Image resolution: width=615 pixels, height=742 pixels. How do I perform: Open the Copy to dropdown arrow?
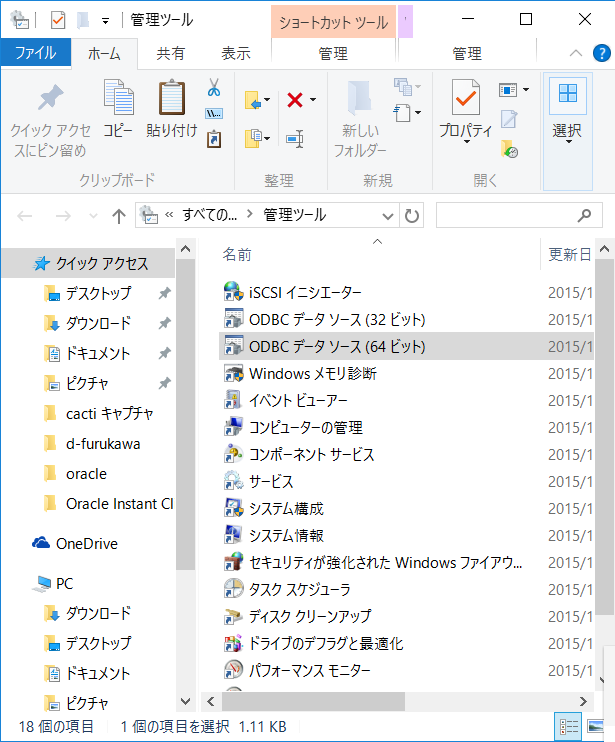(x=267, y=138)
